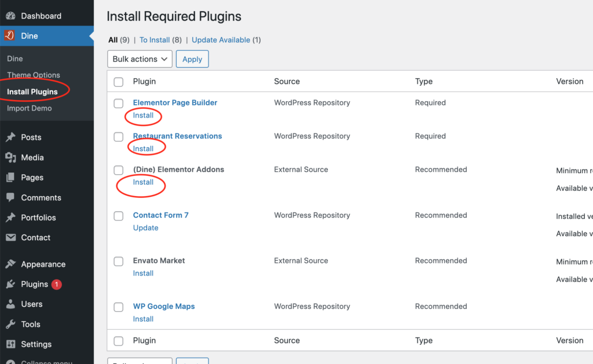Screen dimensions: 593x364
Task: Open the Comments speech bubble icon
Action: click(10, 197)
